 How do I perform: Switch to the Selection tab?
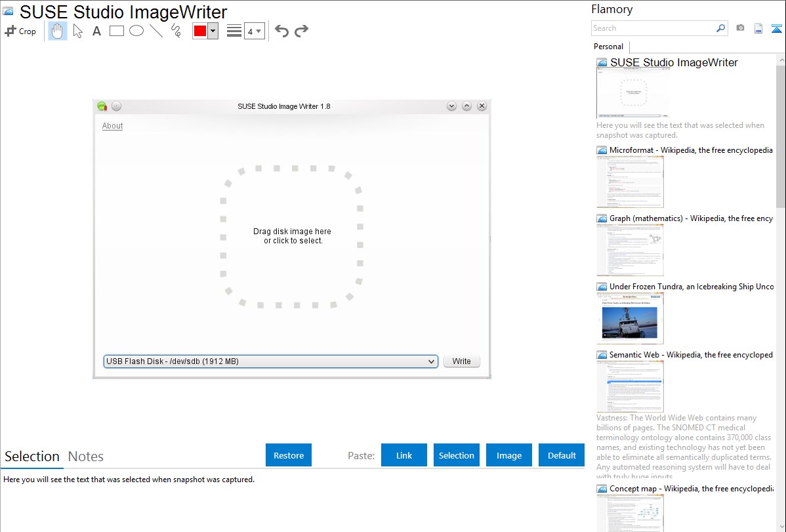point(32,457)
